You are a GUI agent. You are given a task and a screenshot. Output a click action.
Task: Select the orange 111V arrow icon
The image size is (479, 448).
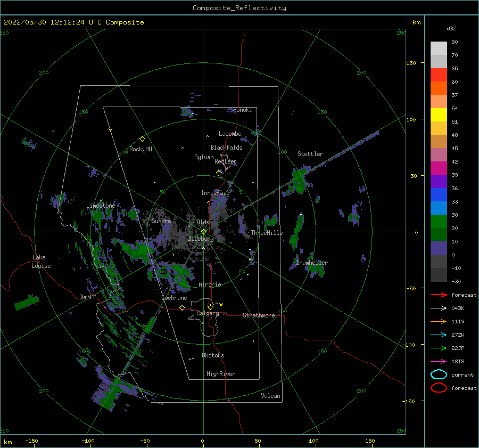[x=439, y=321]
